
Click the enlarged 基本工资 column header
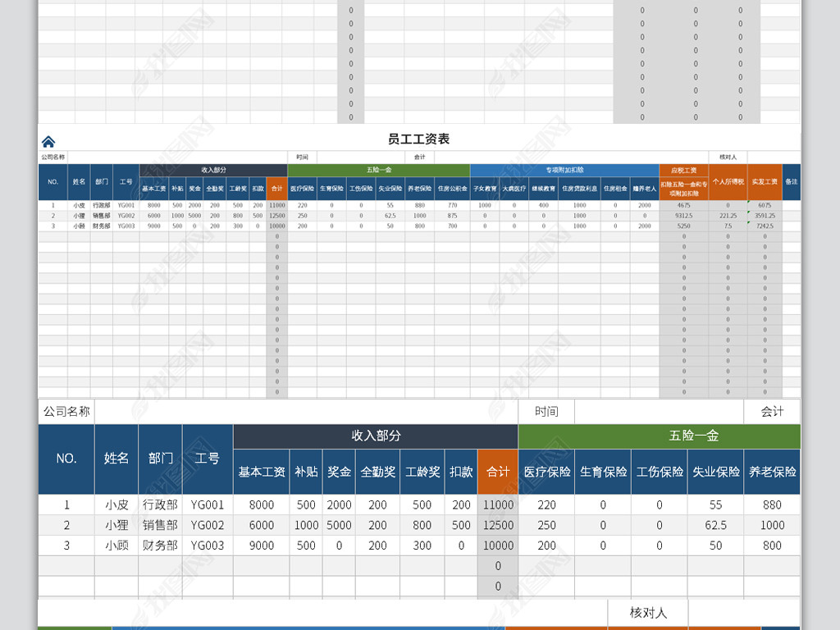point(262,472)
